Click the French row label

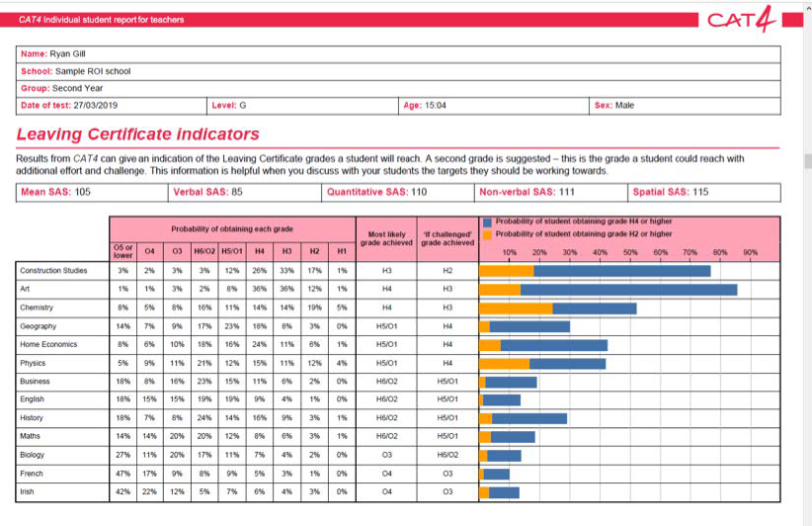coord(31,474)
